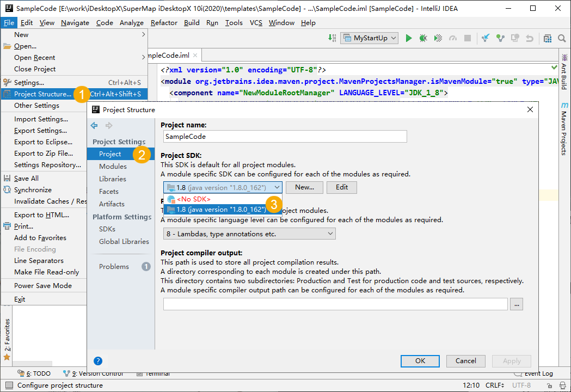Click the green Run button

409,38
